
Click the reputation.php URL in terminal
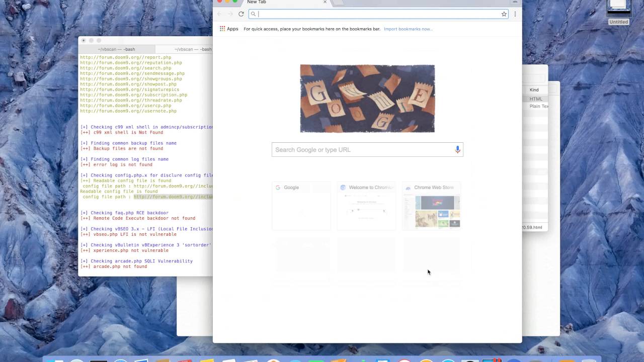coord(131,63)
